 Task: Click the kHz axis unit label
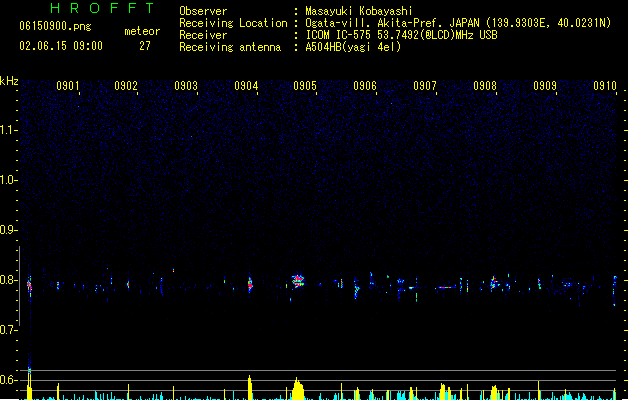[x=9, y=81]
